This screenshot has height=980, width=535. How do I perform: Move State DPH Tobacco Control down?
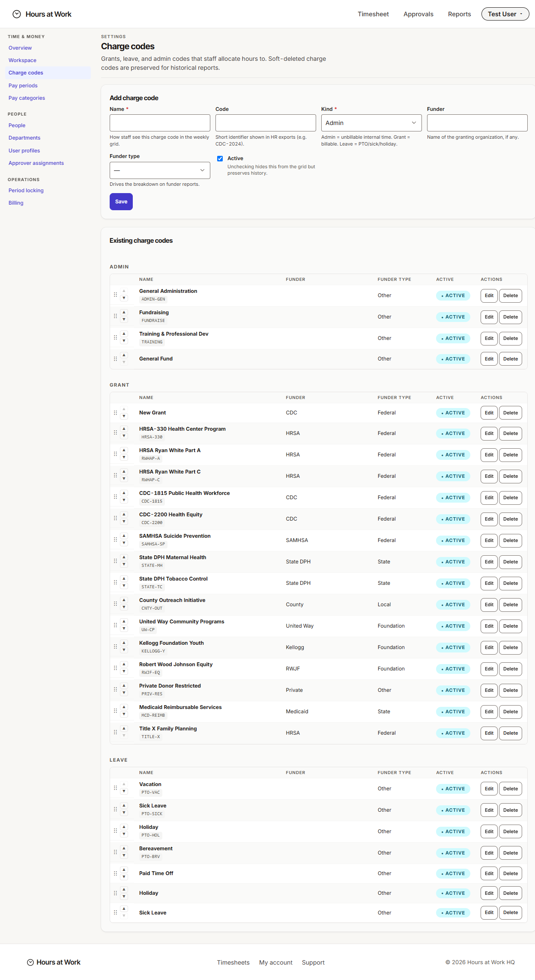pos(124,586)
